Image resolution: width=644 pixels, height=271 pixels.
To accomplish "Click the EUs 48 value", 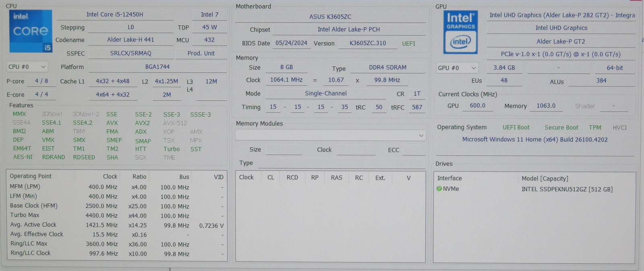I will coord(504,80).
